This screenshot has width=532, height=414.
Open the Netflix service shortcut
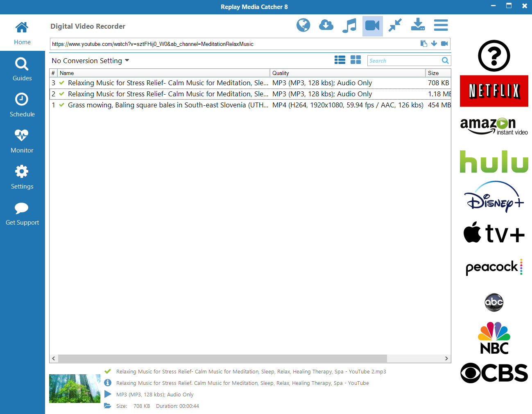pos(494,91)
